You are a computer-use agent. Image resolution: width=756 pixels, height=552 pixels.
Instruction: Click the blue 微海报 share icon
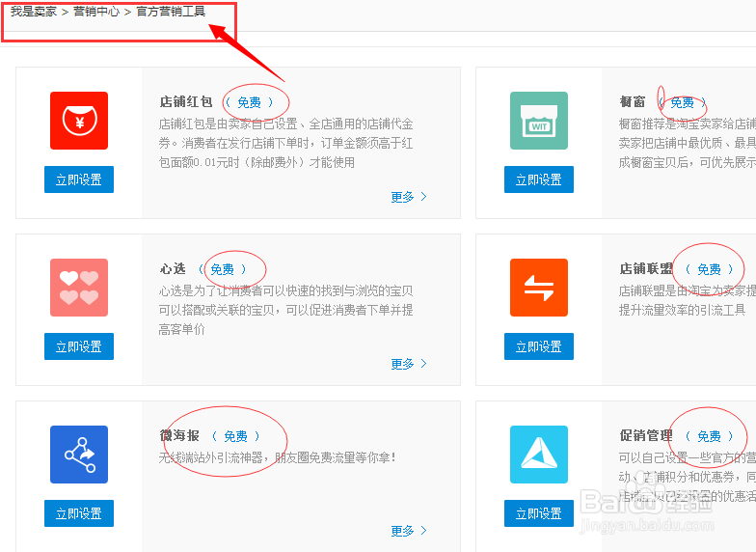(x=79, y=455)
